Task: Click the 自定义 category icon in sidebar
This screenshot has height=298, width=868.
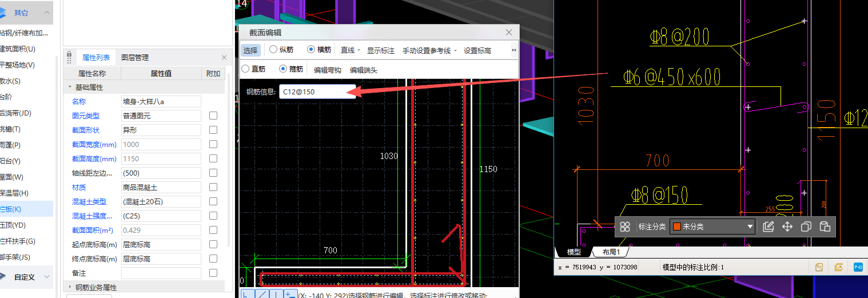Action: (3, 277)
